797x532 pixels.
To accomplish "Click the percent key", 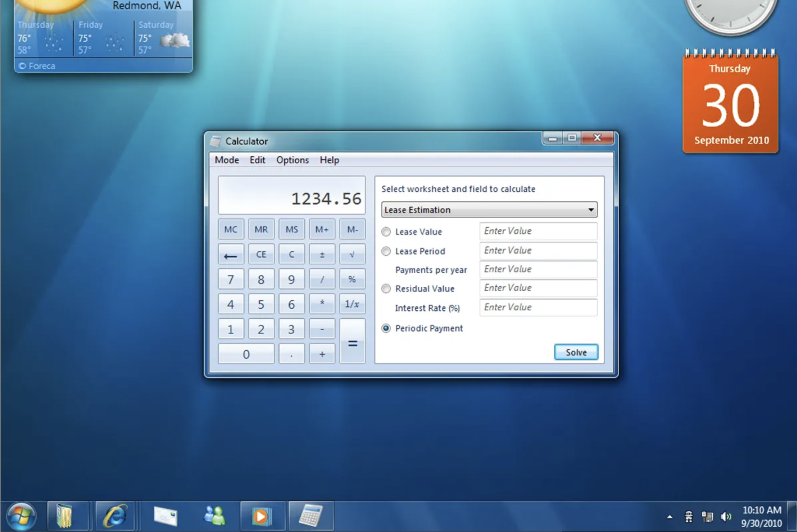I will 352,279.
